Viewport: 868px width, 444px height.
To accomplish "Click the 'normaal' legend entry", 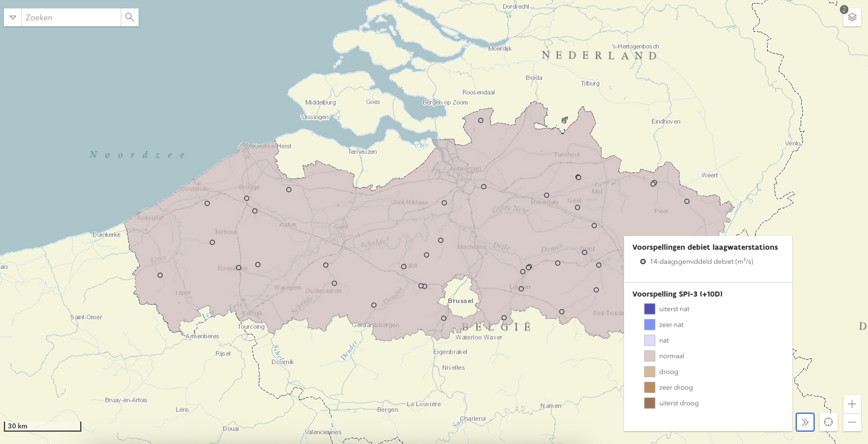I will click(671, 356).
